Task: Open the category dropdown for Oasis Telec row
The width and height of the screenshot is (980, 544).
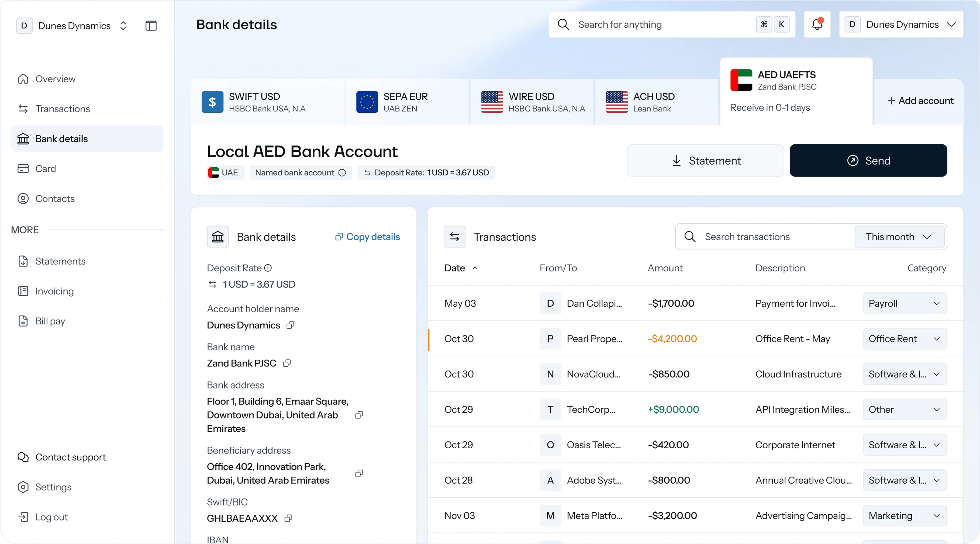Action: tap(904, 445)
